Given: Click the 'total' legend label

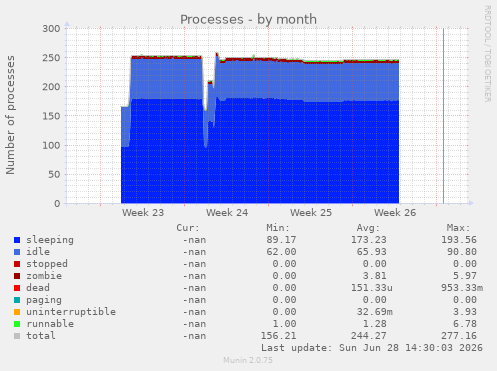Looking at the screenshot, I should click(x=41, y=336).
